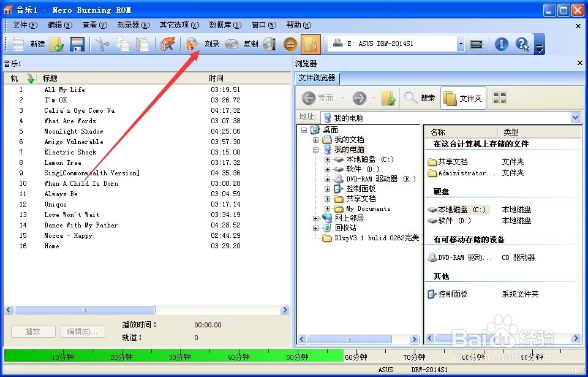Click the Cut scissors icon
This screenshot has height=377, width=588.
pos(102,44)
